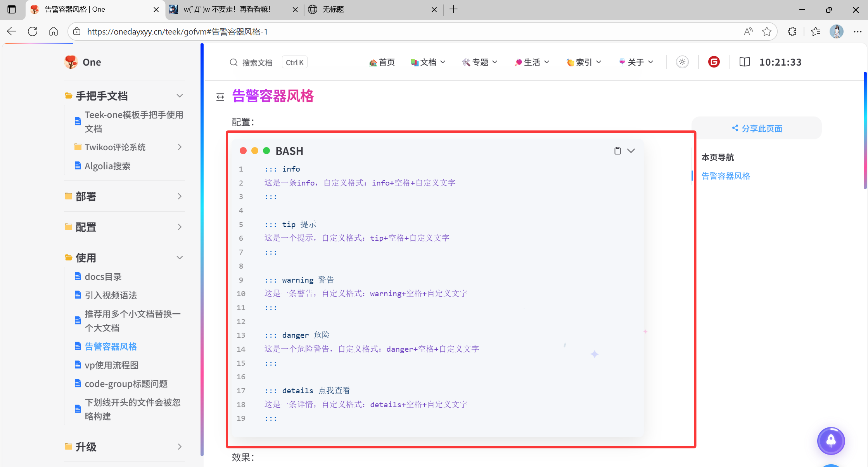Click the book reading-mode icon in navbar
Screen dimensions: 868x467
(x=744, y=62)
